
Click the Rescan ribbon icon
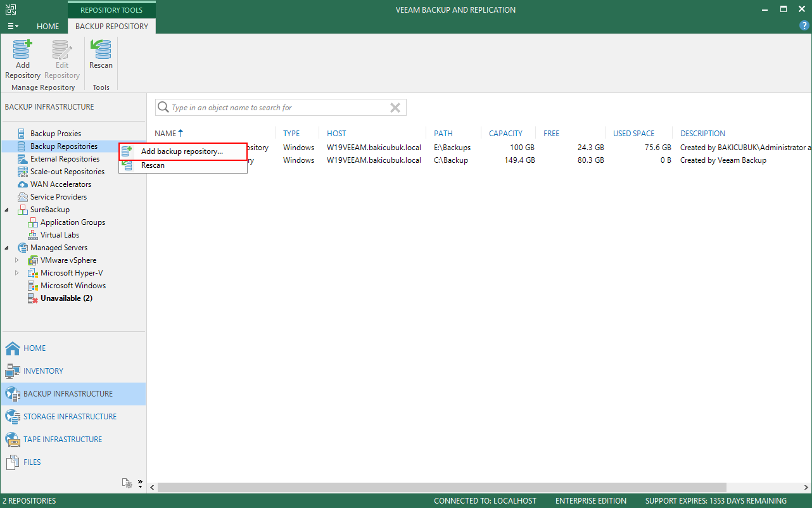101,55
